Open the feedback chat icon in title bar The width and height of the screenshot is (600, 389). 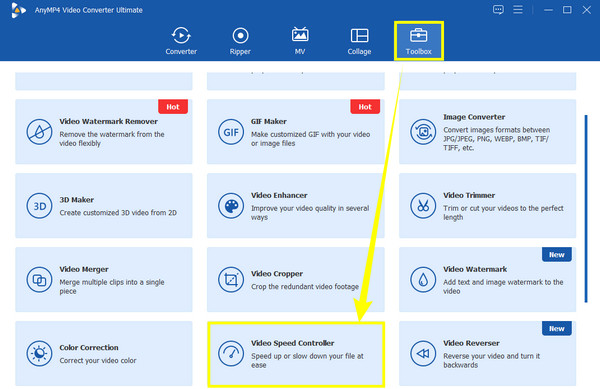pos(498,10)
